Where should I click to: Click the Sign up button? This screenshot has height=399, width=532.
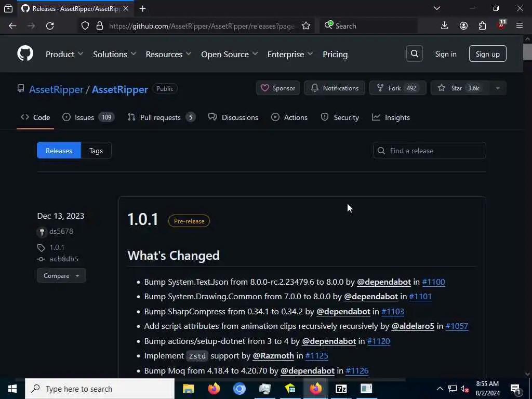(487, 54)
